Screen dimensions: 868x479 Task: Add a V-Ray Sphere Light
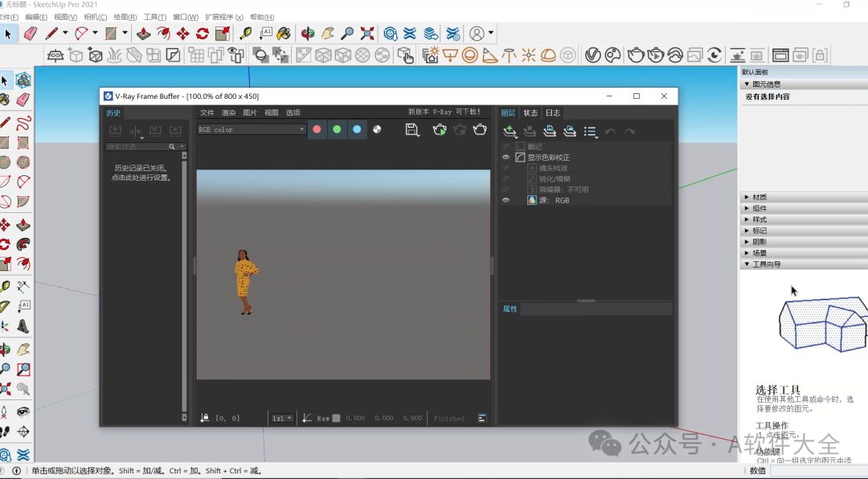click(x=470, y=55)
